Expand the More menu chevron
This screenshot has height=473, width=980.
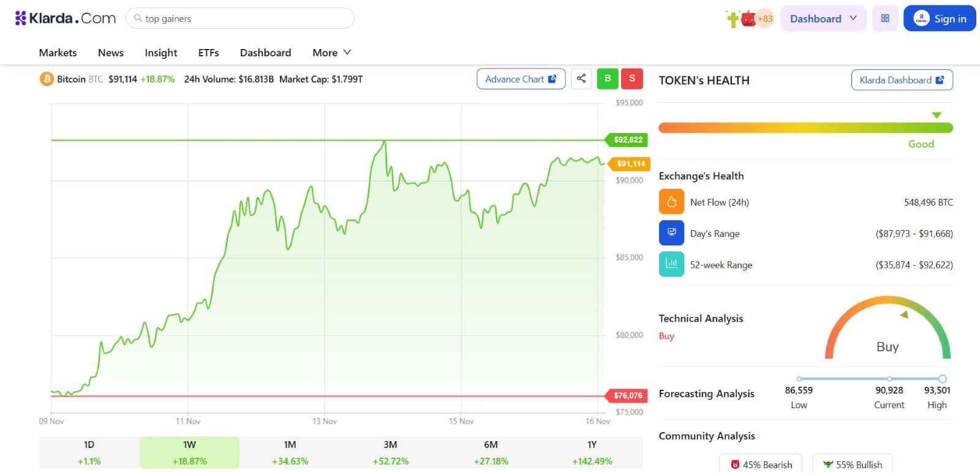point(347,52)
